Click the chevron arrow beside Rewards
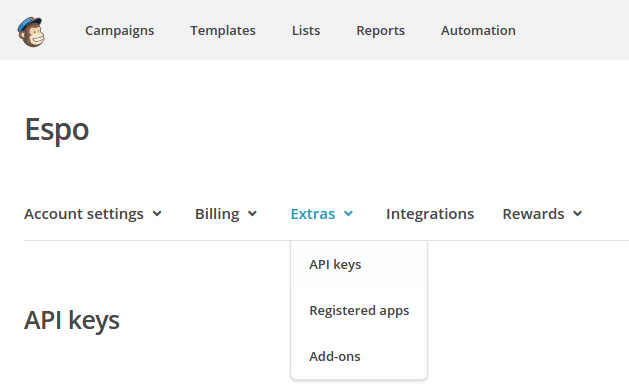The width and height of the screenshot is (629, 388). pos(578,214)
